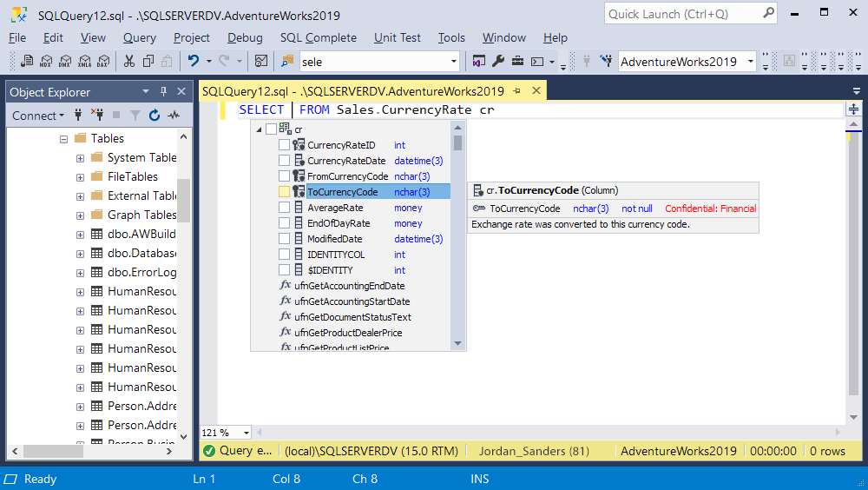Open a new DAX query
This screenshot has height=490, width=868.
tap(103, 61)
